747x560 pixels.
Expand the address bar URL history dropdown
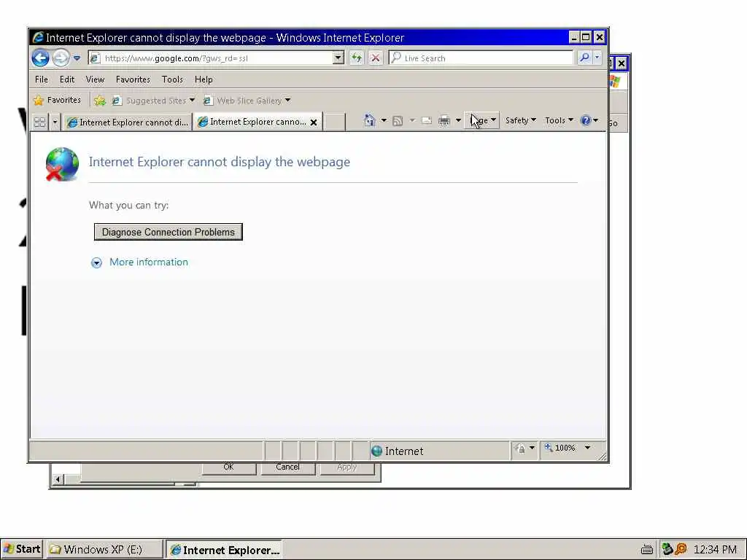(x=338, y=58)
